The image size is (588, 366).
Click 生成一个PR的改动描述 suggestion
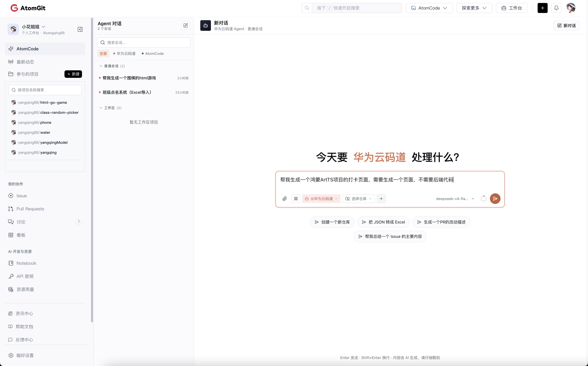pyautogui.click(x=441, y=222)
